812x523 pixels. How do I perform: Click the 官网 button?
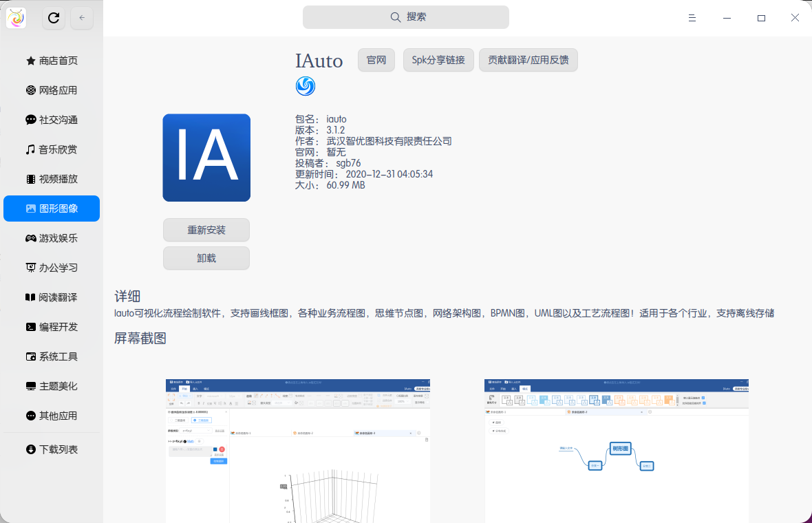[x=376, y=60]
